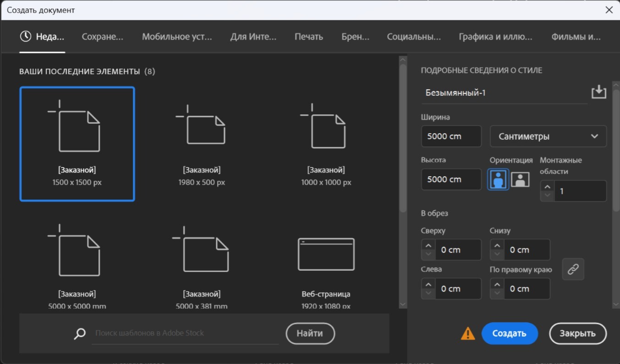Switch to landscape orientation
Image resolution: width=620 pixels, height=364 pixels.
pyautogui.click(x=520, y=179)
